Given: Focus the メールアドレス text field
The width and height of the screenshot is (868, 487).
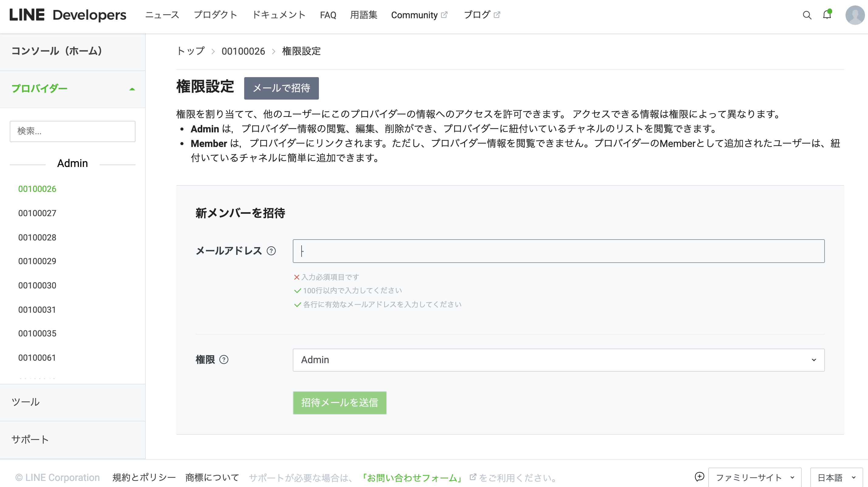Looking at the screenshot, I should [x=558, y=251].
